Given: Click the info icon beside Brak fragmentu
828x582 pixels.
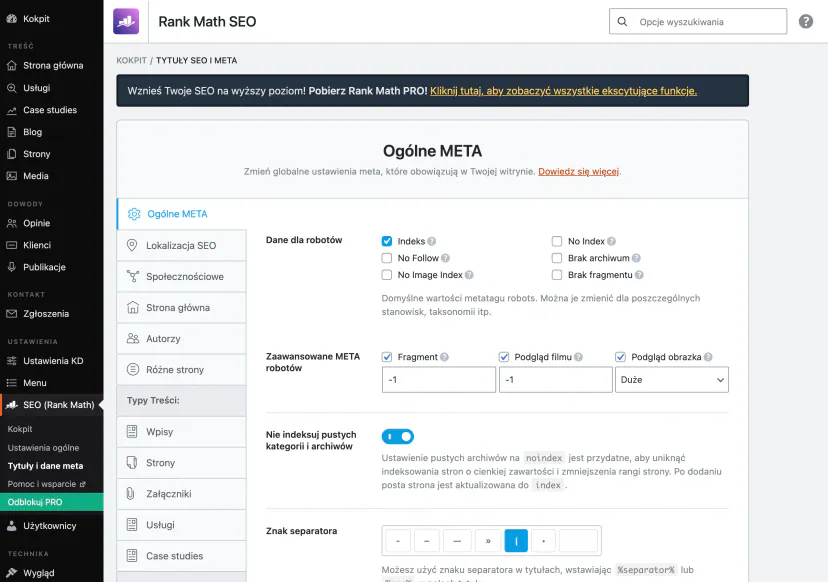Looking at the screenshot, I should [639, 275].
